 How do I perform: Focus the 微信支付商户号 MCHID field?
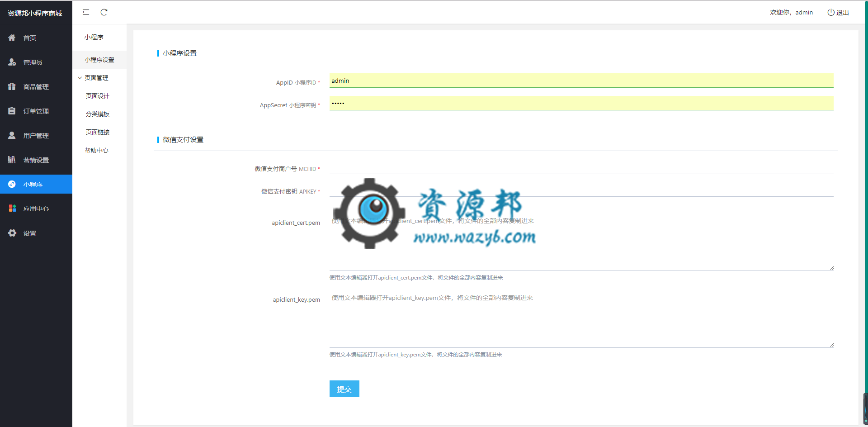point(581,167)
